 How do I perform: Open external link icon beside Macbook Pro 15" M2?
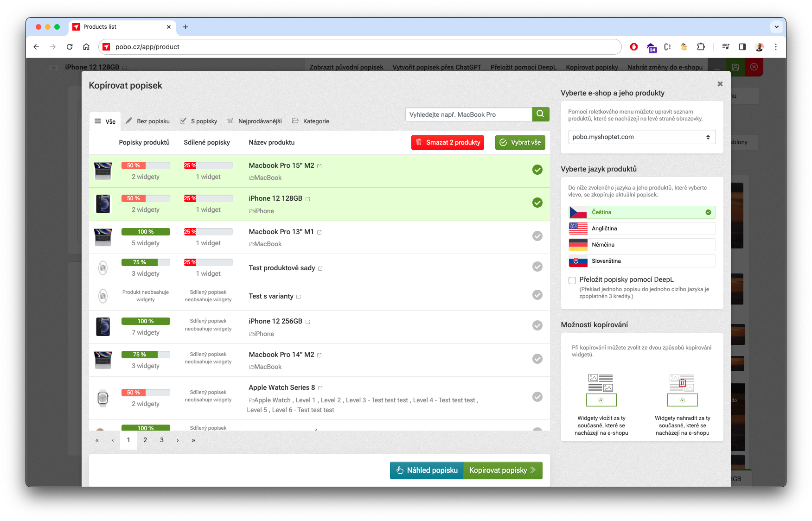pos(320,166)
